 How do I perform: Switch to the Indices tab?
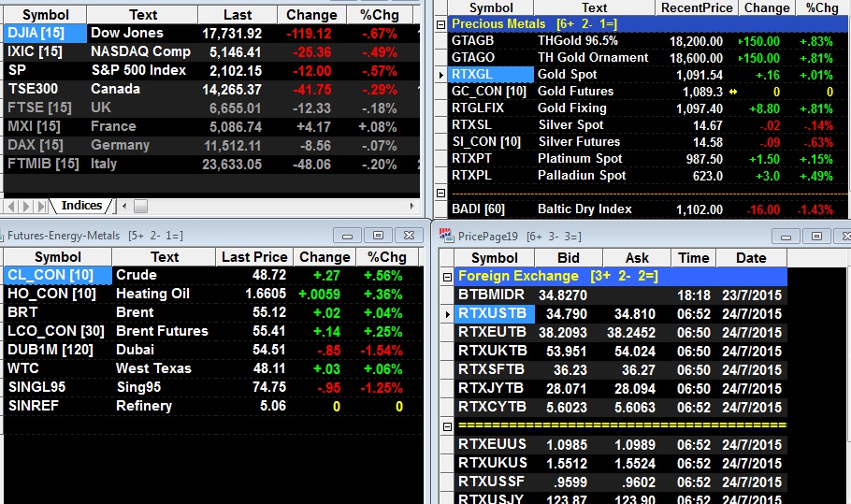point(81,206)
